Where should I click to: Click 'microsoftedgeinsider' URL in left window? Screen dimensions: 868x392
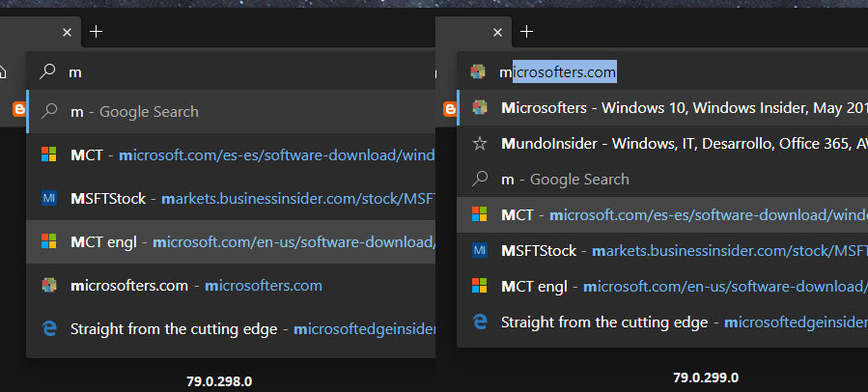tap(364, 329)
